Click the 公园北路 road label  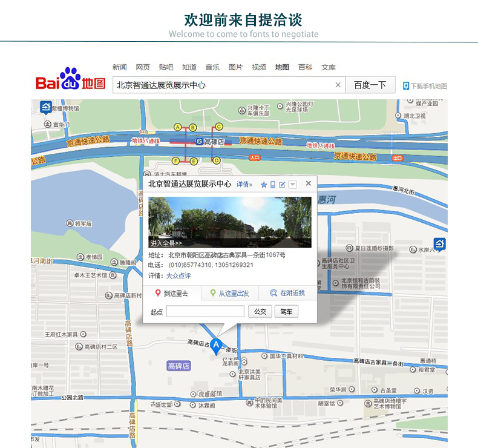[72, 398]
